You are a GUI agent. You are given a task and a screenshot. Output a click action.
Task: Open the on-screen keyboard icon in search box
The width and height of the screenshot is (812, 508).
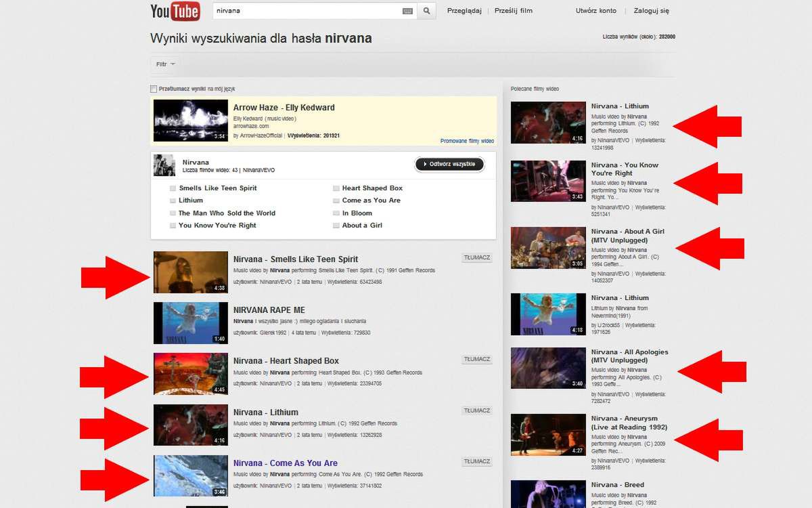(407, 11)
